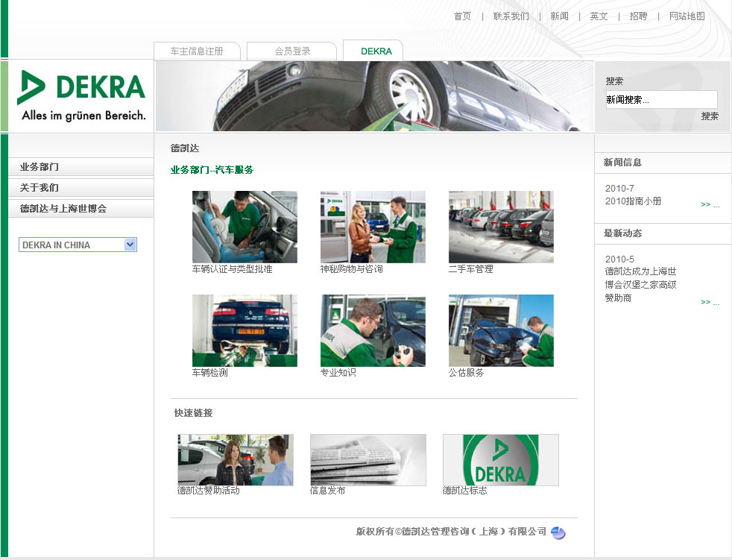This screenshot has width=732, height=560.
Task: Switch to 英文 English version
Action: [599, 16]
